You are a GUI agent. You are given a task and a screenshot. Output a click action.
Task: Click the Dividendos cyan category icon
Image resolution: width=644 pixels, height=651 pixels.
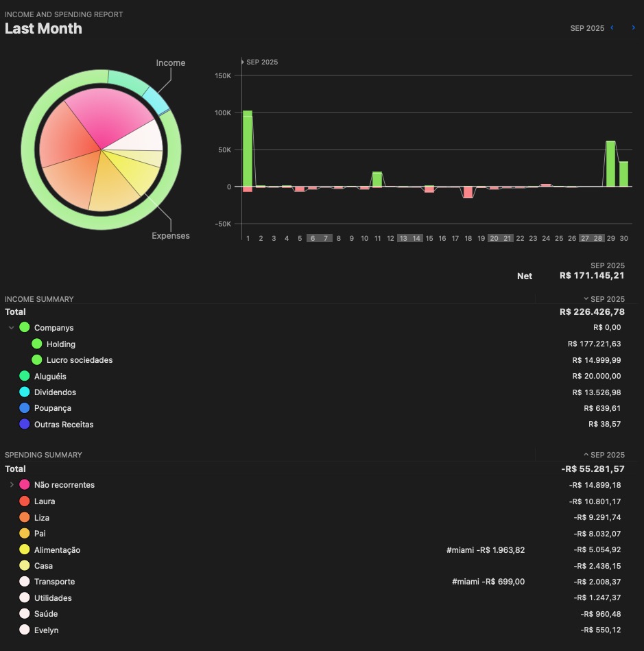click(25, 392)
